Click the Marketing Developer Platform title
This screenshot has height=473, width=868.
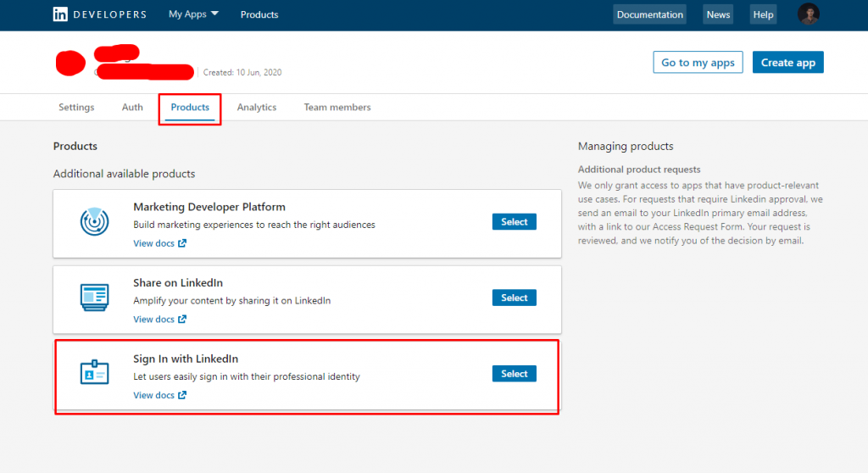tap(209, 207)
